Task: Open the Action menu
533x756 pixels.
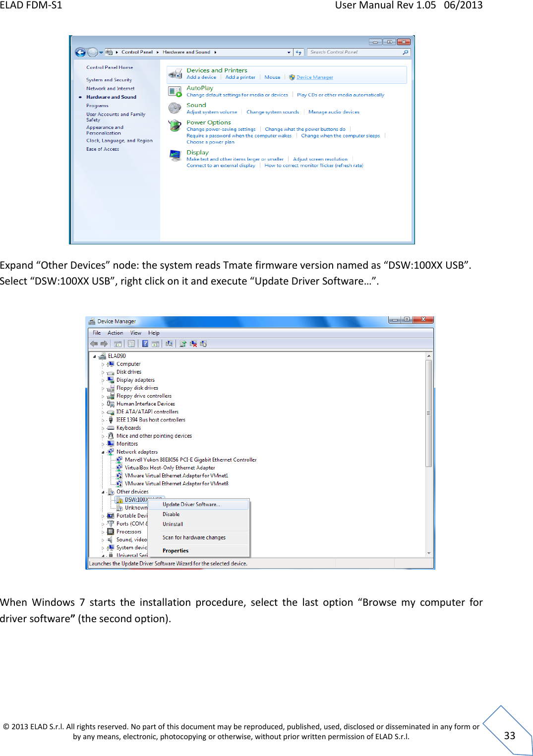Action: point(116,333)
